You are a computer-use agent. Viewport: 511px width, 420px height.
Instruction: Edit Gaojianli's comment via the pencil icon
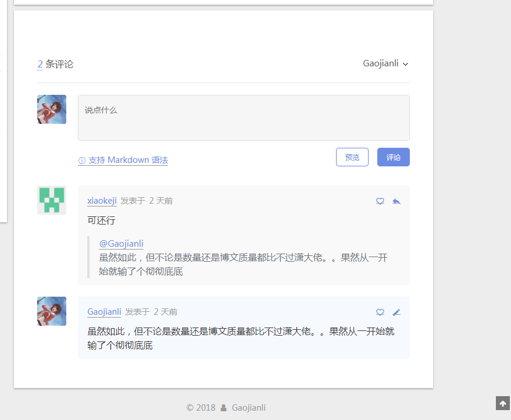pos(396,312)
